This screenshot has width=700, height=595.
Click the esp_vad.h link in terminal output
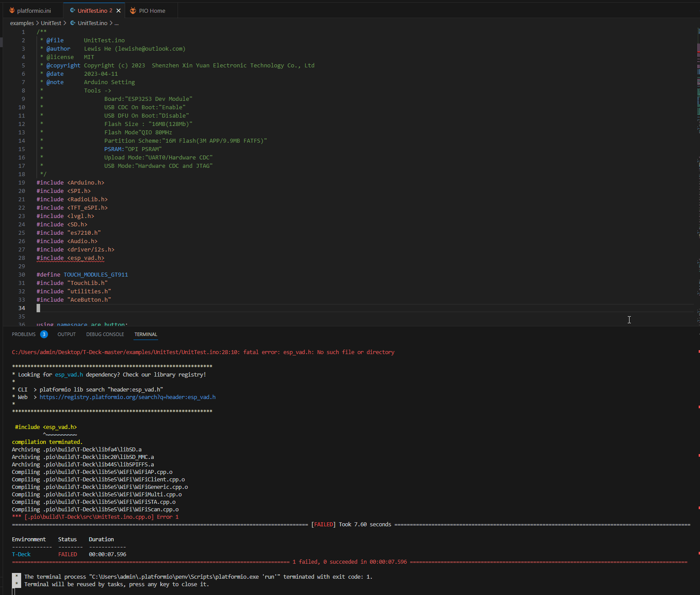[69, 375]
